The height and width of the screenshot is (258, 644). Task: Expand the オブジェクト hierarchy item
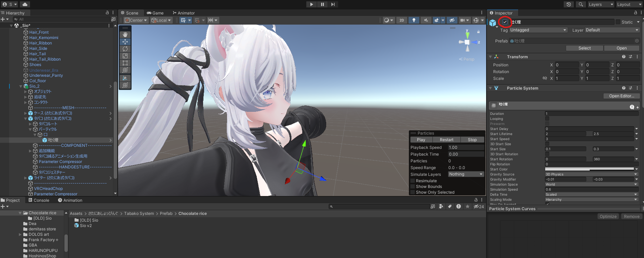tap(25, 92)
